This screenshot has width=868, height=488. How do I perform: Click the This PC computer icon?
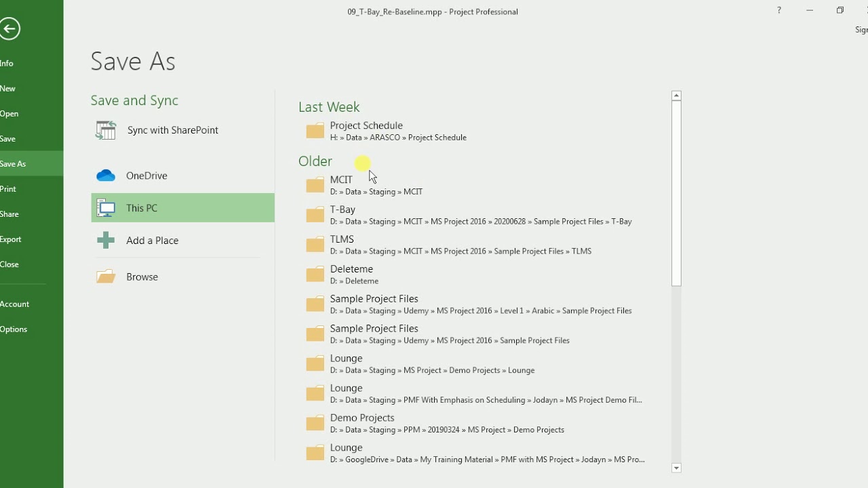[106, 208]
